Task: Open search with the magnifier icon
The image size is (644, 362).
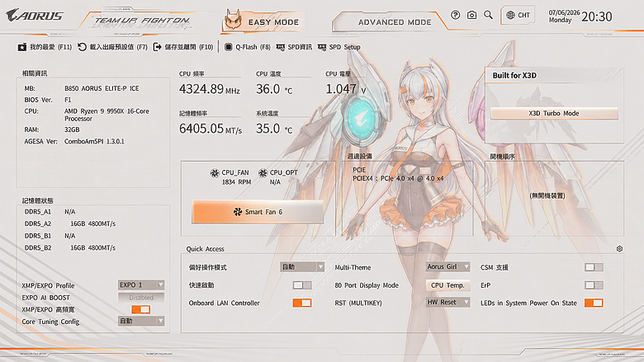Action: (488, 15)
